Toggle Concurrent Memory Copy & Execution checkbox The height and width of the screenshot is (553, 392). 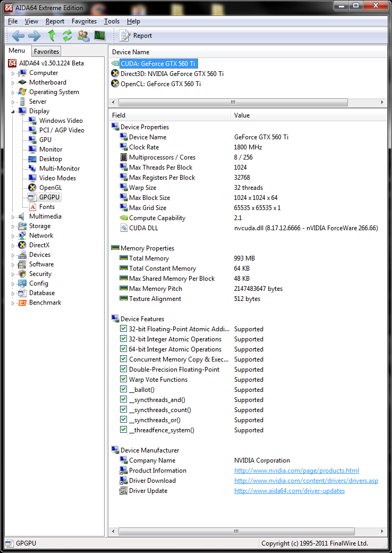[123, 359]
